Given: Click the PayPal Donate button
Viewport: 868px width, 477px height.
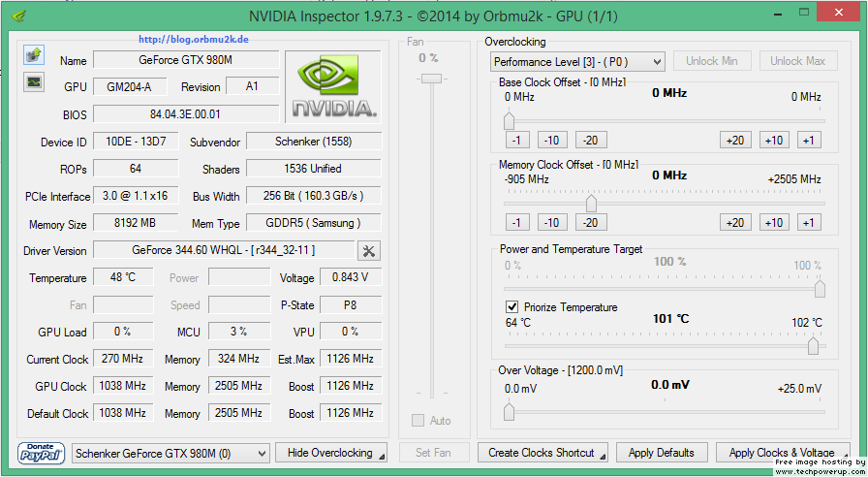Looking at the screenshot, I should click(x=41, y=453).
